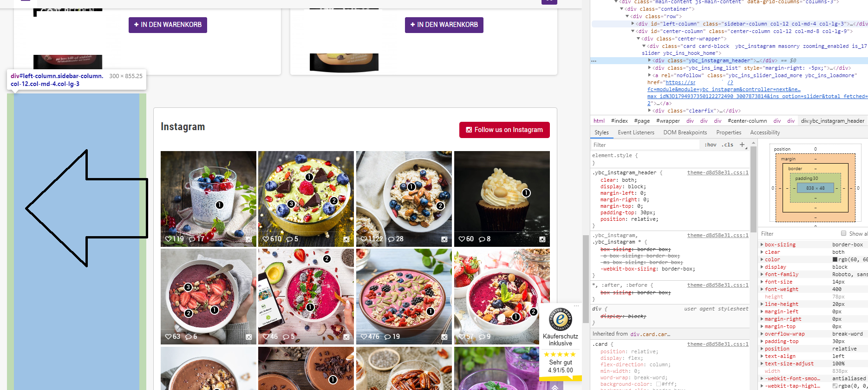Toggle the .cls element classes button

tap(728, 145)
